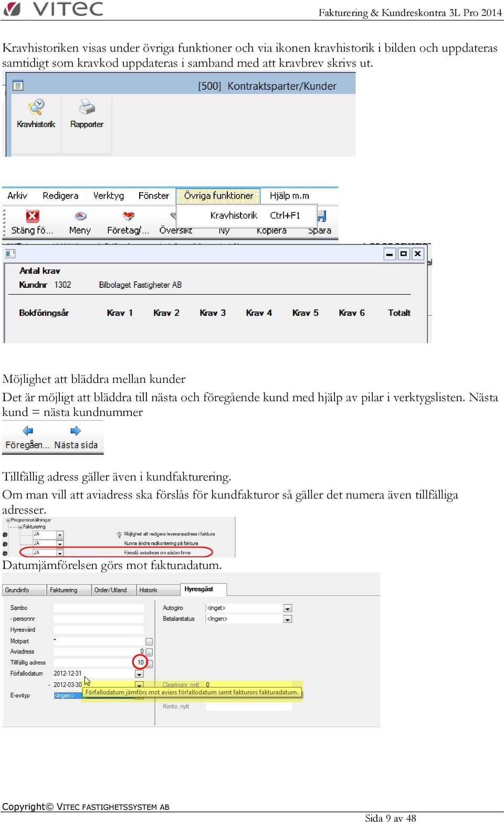Click the Tillfällig adress browse button
The image size is (504, 822).
click(150, 664)
